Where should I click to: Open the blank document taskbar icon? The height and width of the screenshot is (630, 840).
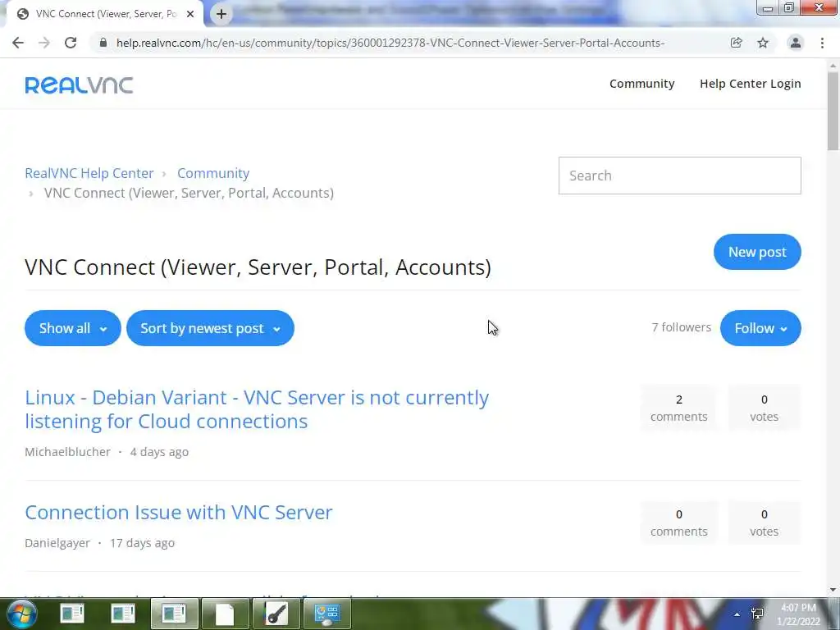225,614
